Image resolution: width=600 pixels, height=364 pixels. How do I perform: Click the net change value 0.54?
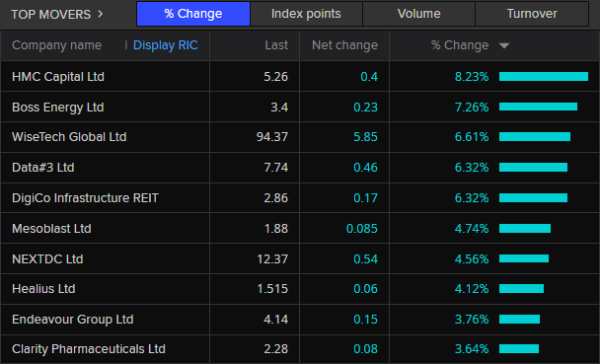click(x=365, y=258)
